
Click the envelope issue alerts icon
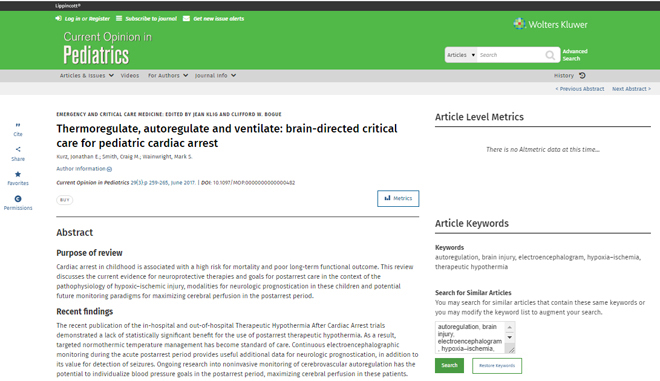[x=186, y=19]
